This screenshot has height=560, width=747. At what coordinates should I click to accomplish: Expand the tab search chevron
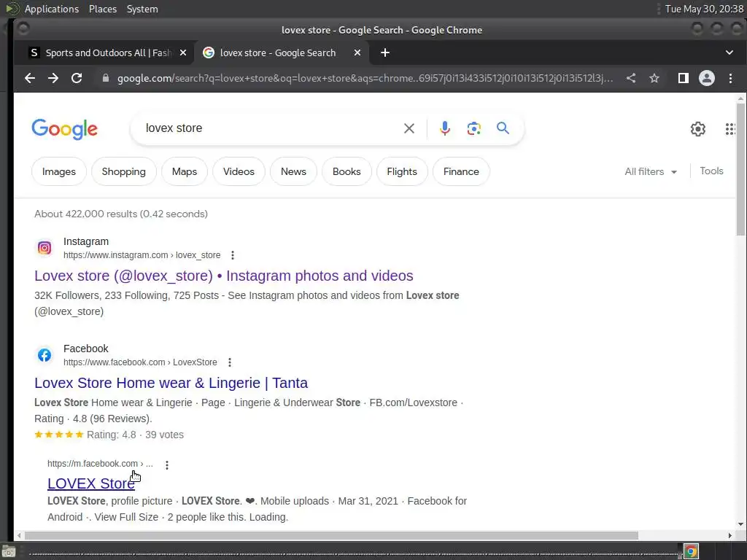click(729, 52)
